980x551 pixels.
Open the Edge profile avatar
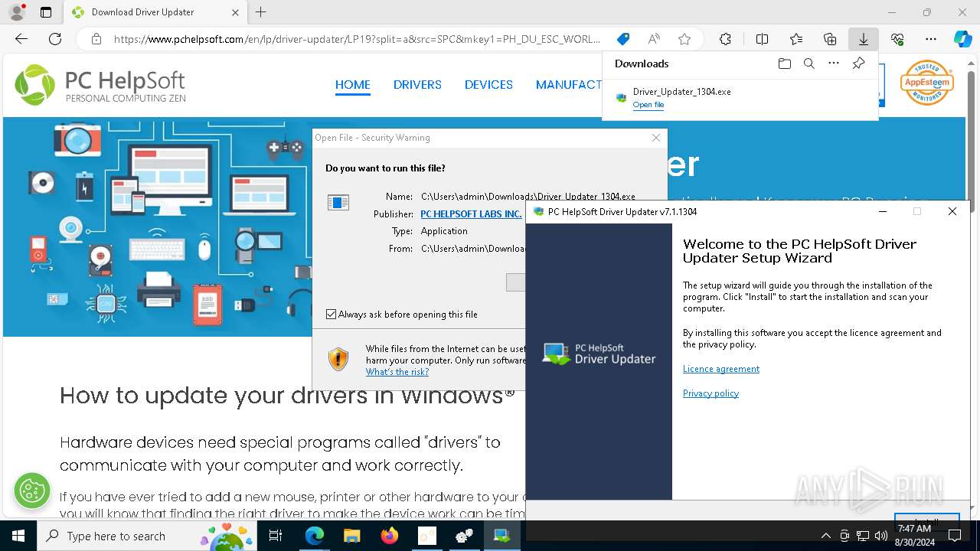point(16,12)
